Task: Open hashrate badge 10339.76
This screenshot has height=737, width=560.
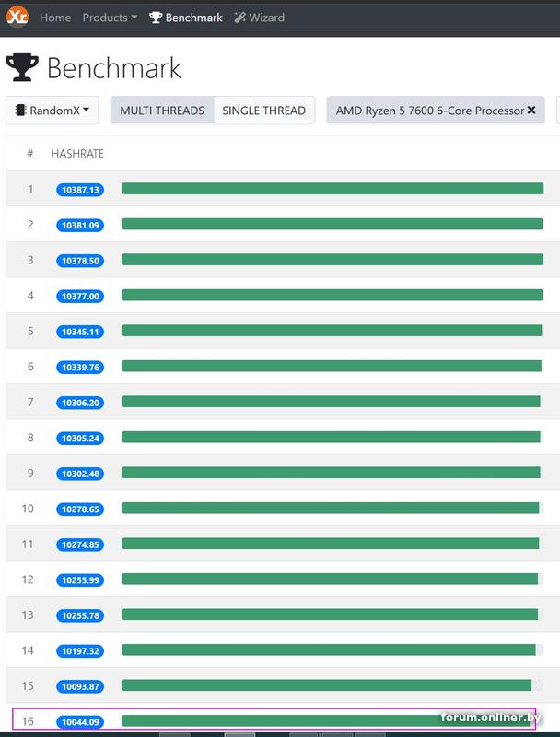Action: (80, 367)
